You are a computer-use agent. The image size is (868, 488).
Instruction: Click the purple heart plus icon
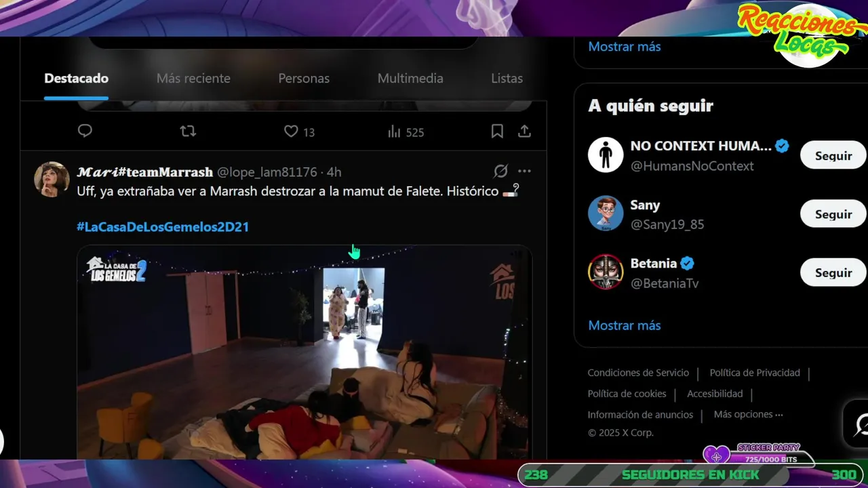[x=716, y=457]
